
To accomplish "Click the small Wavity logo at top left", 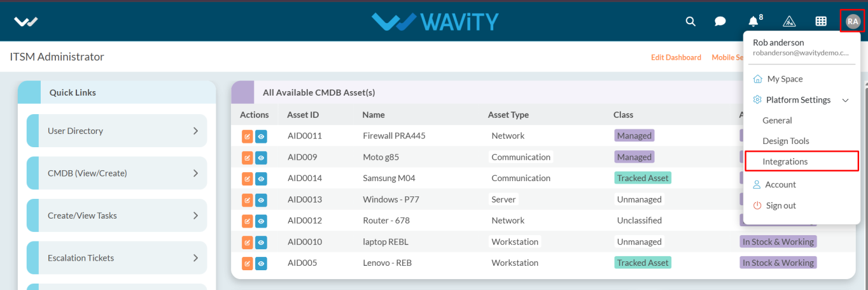I will [x=26, y=21].
